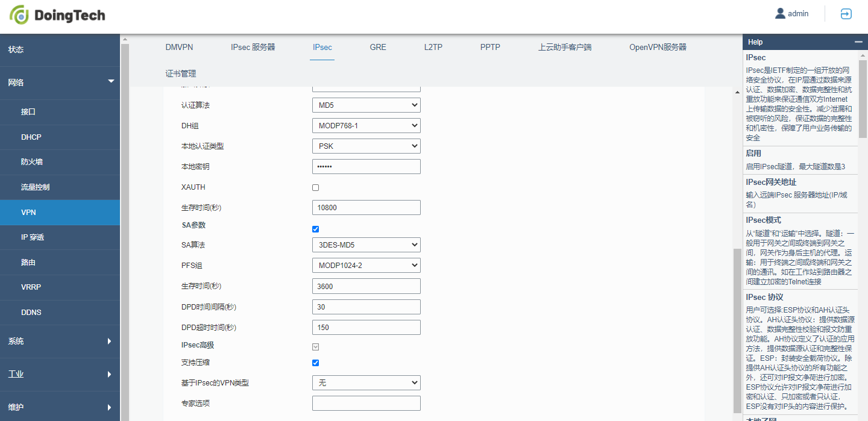
Task: Select the IPsec tab
Action: pos(322,47)
